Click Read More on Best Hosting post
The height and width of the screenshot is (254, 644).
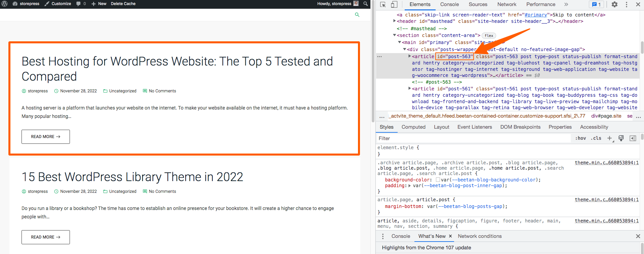pyautogui.click(x=46, y=137)
